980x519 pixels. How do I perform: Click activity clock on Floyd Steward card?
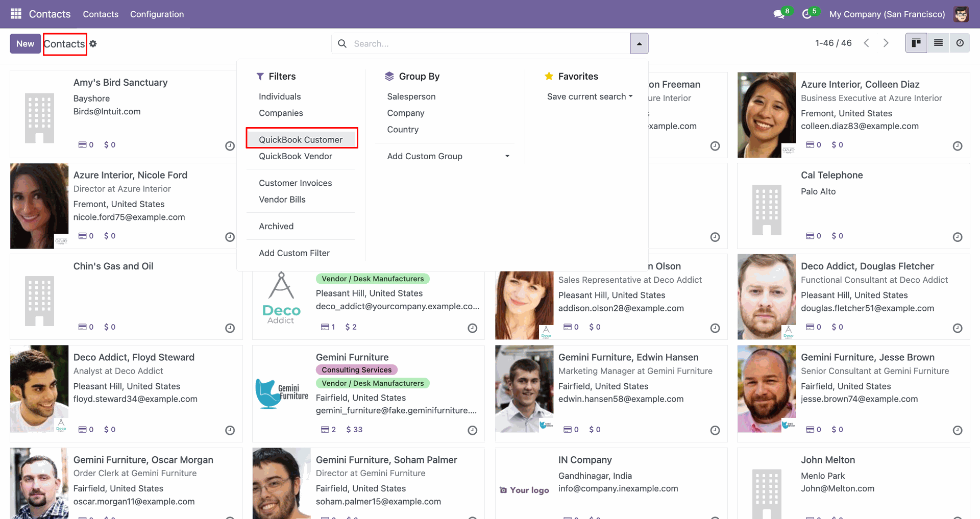click(230, 431)
